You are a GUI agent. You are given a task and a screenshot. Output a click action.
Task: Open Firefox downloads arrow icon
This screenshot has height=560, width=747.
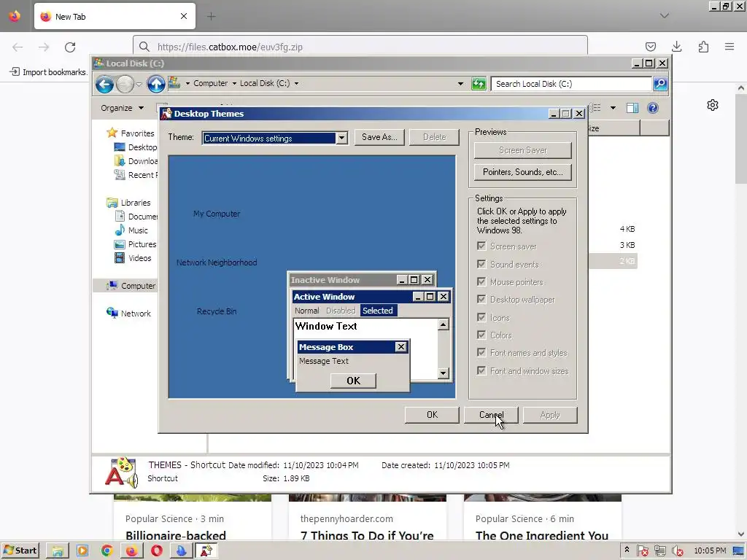coord(676,47)
